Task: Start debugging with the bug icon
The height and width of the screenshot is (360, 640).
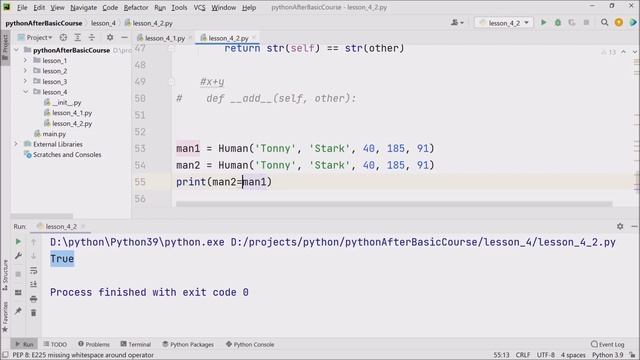Action: 558,23
